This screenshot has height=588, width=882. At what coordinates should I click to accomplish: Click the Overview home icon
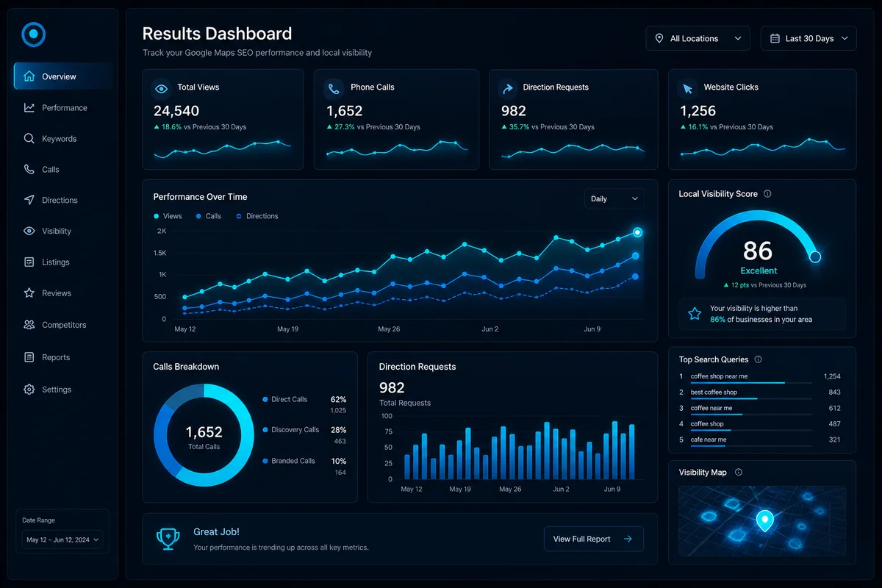[x=29, y=76]
